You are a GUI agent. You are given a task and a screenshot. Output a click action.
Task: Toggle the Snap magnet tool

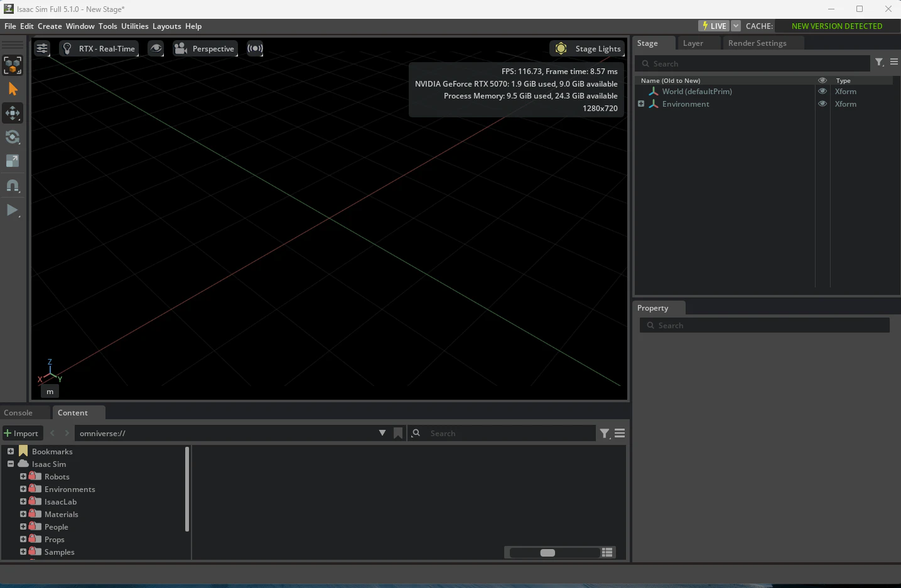coord(13,186)
